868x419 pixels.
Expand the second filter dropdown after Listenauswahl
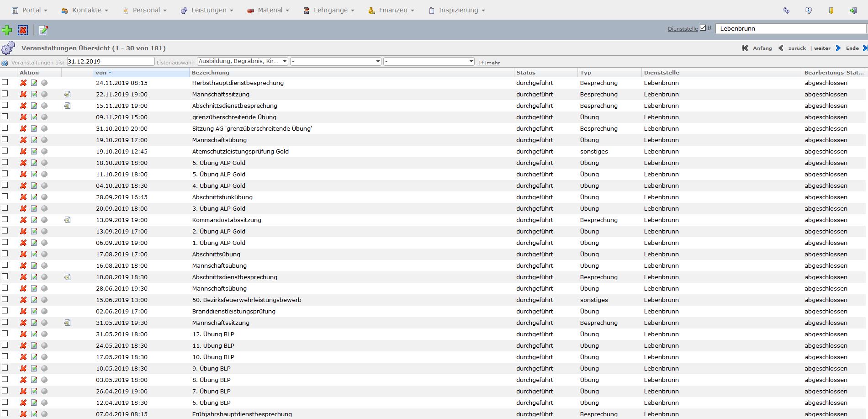[336, 61]
